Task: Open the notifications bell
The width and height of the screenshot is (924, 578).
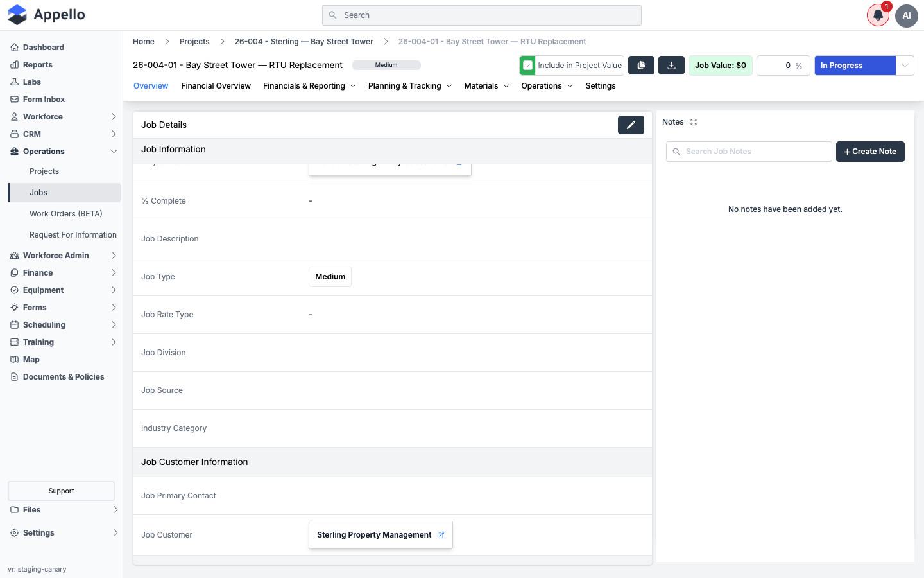Action: click(x=878, y=15)
